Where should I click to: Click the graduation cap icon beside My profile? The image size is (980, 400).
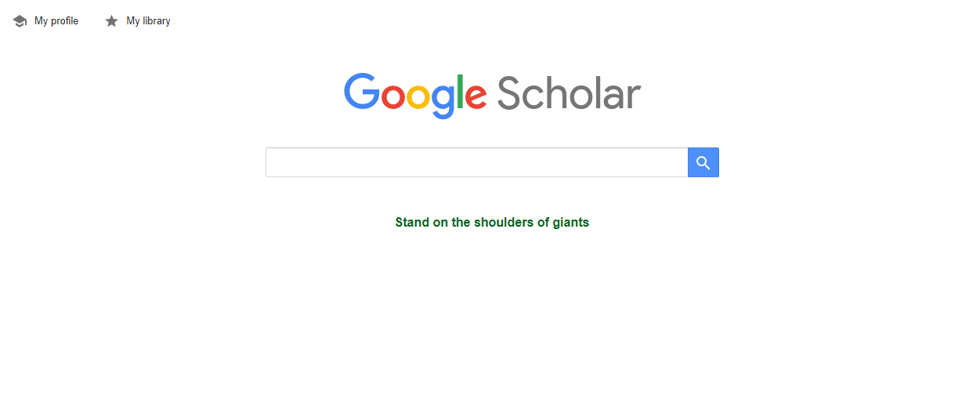(x=20, y=21)
